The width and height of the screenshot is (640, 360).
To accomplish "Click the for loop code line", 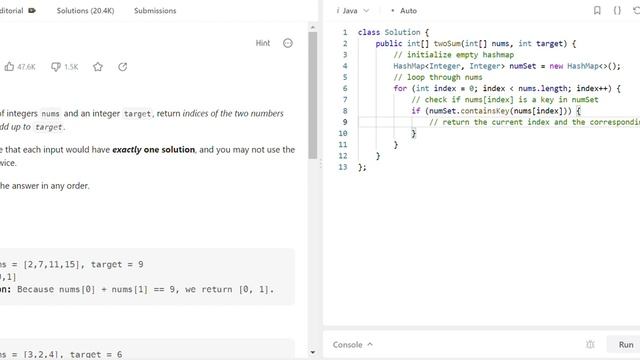I will coord(507,89).
